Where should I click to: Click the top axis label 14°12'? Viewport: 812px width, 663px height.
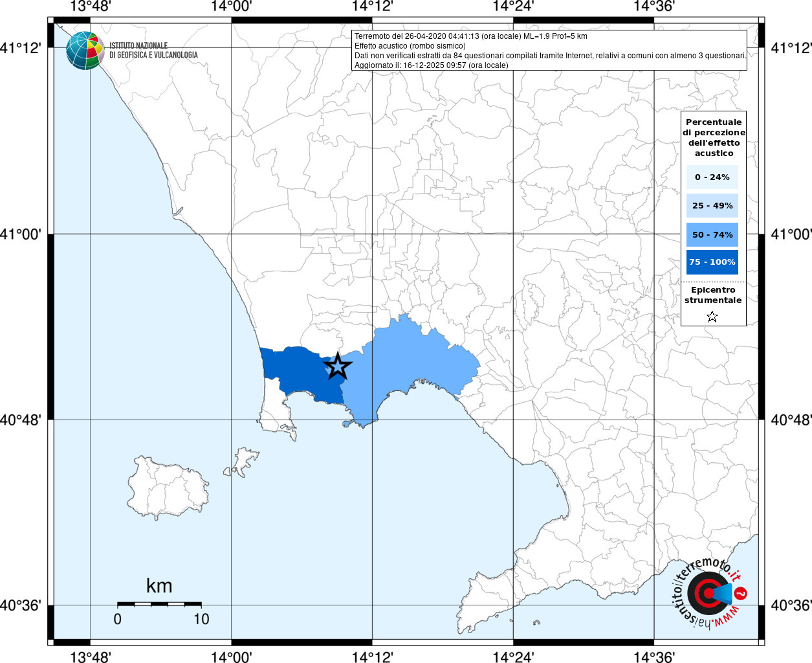tap(372, 7)
